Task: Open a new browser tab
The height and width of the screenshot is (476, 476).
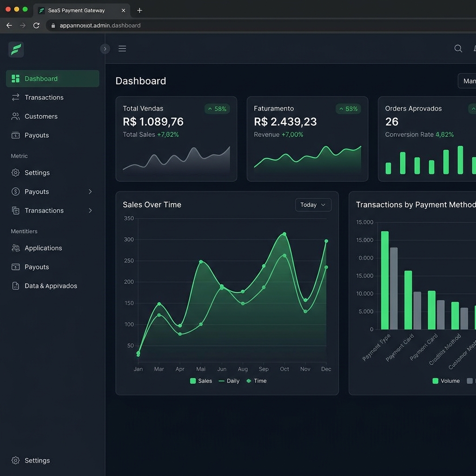Action: point(139,10)
